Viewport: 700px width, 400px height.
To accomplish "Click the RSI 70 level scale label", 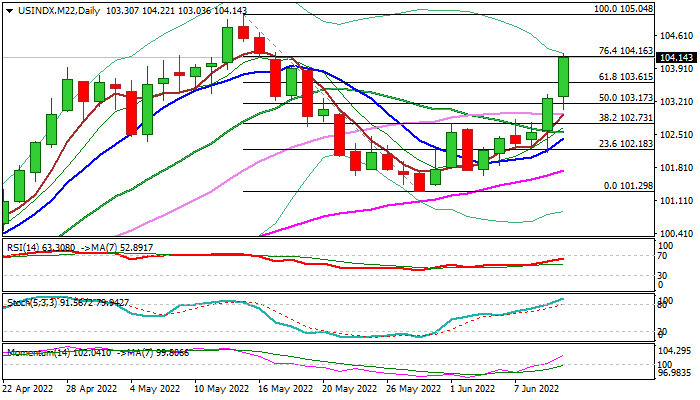I will 662,256.
